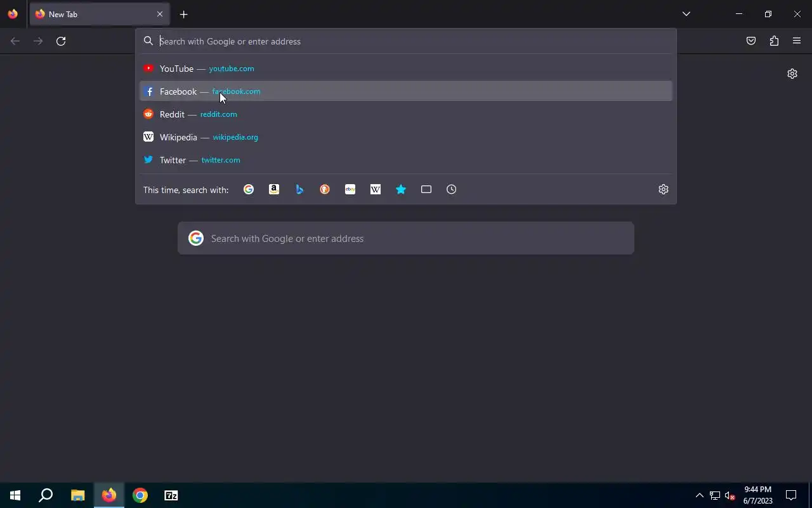This screenshot has width=812, height=508.
Task: Search this time with eBay icon
Action: pos(350,189)
